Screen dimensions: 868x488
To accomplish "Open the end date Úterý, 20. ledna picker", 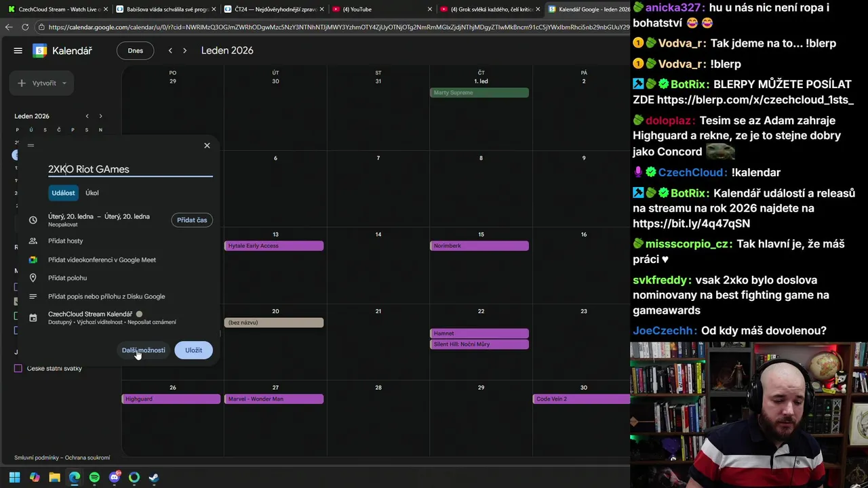I will click(x=127, y=216).
